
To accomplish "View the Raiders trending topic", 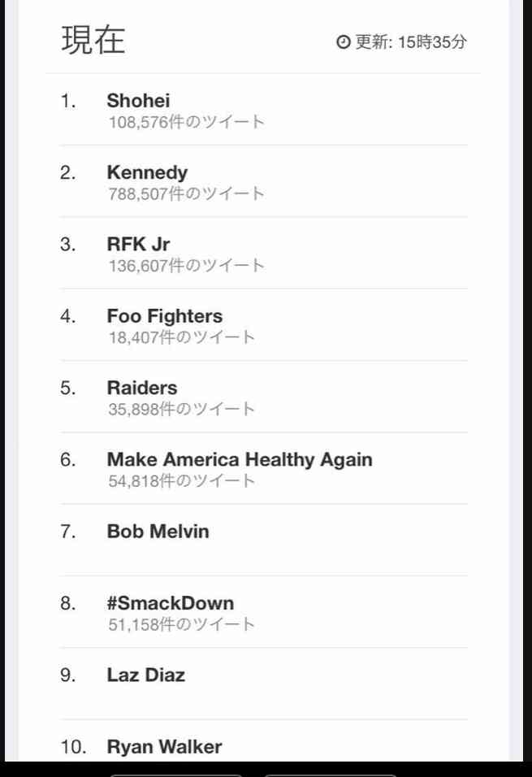I will click(141, 388).
